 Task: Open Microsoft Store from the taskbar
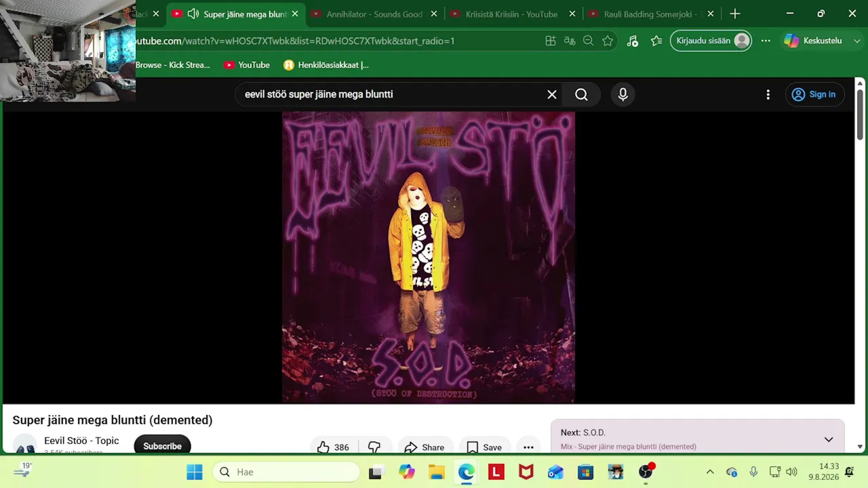(x=586, y=472)
